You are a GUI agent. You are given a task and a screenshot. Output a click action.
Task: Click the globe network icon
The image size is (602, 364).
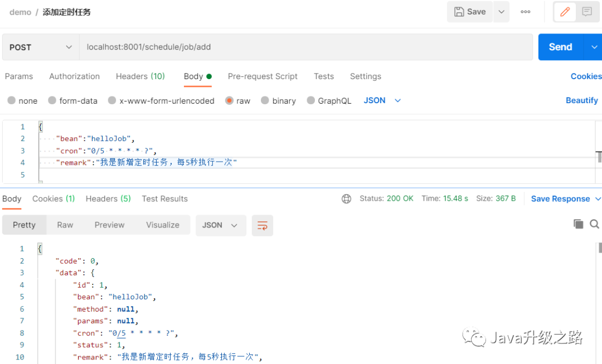346,198
